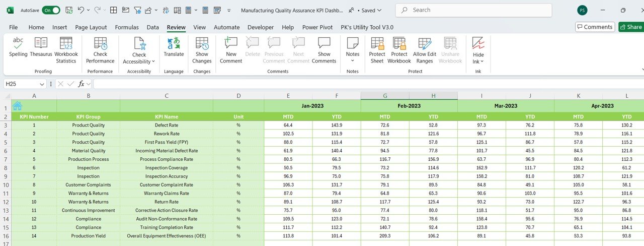Switch to the Formulas tab

click(x=127, y=27)
